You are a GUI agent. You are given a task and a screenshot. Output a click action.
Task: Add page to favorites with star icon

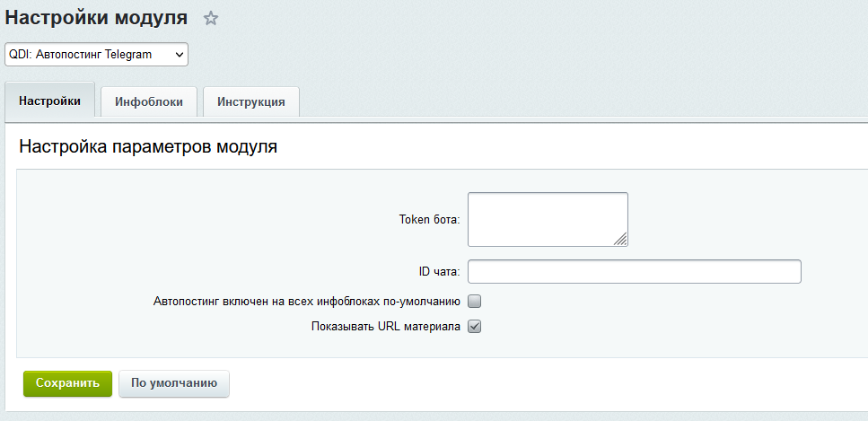[x=211, y=18]
